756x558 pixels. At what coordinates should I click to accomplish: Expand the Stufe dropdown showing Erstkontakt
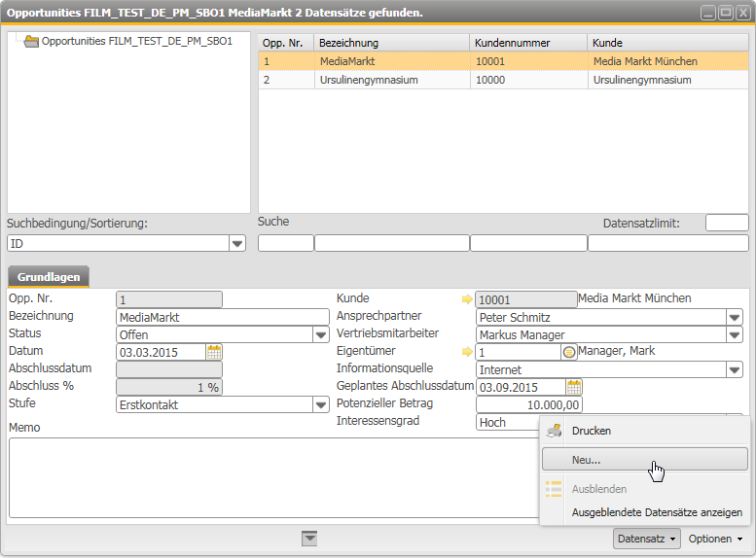[x=321, y=404]
